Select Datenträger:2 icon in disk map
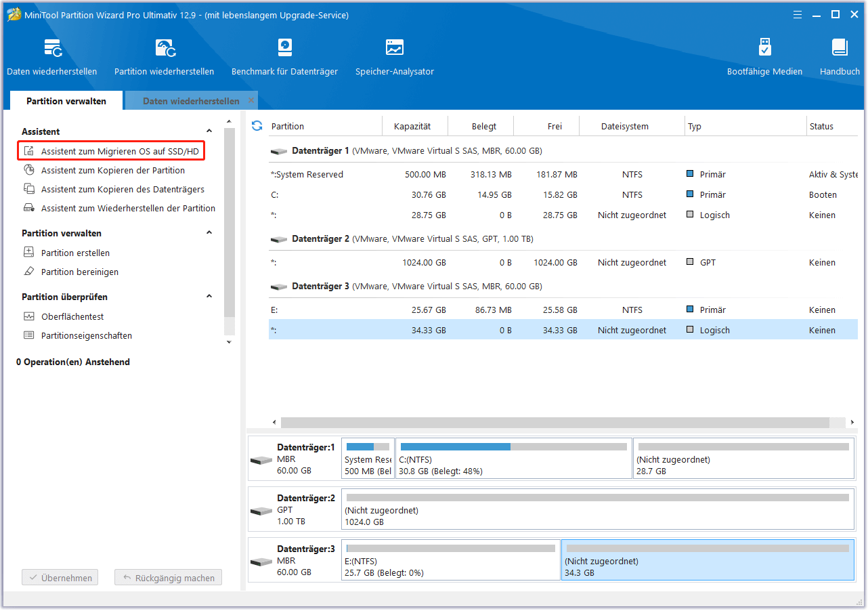This screenshot has width=868, height=611. pyautogui.click(x=261, y=511)
